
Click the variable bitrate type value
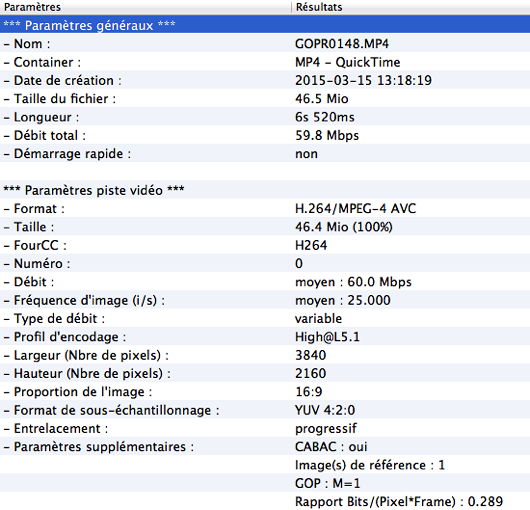[x=318, y=319]
